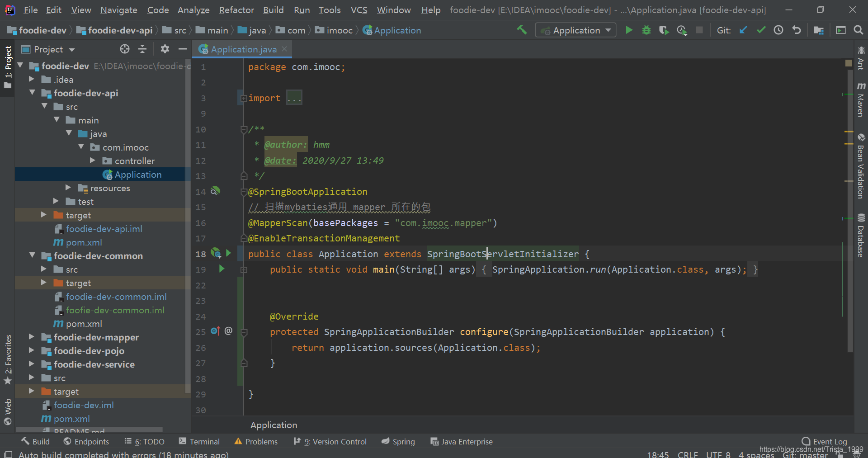The width and height of the screenshot is (868, 458).
Task: Expand the foodie-dev-pojo module
Action: click(x=31, y=350)
